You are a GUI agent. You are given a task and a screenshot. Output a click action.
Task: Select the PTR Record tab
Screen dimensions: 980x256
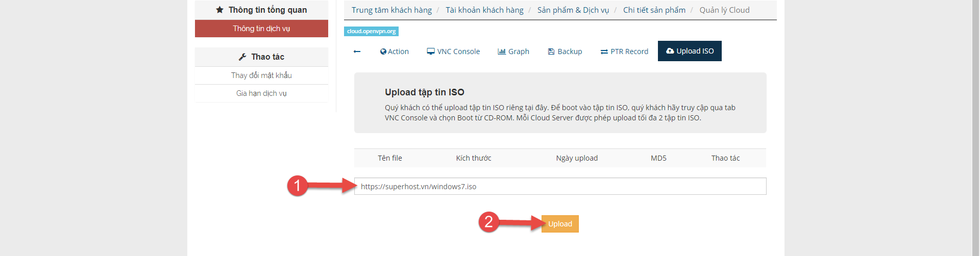coord(624,52)
